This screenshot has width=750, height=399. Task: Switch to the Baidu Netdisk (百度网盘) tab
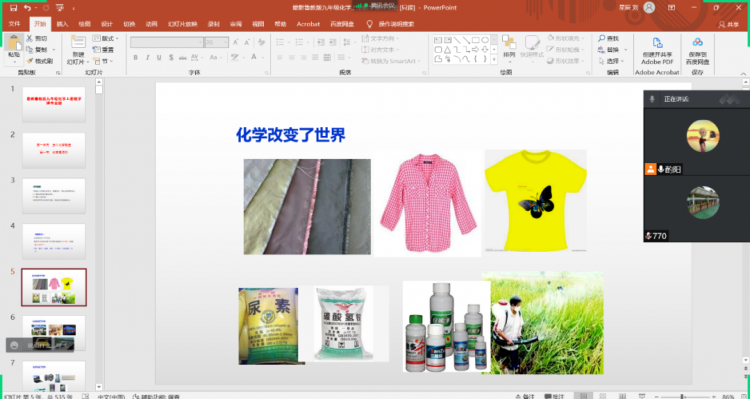(342, 24)
